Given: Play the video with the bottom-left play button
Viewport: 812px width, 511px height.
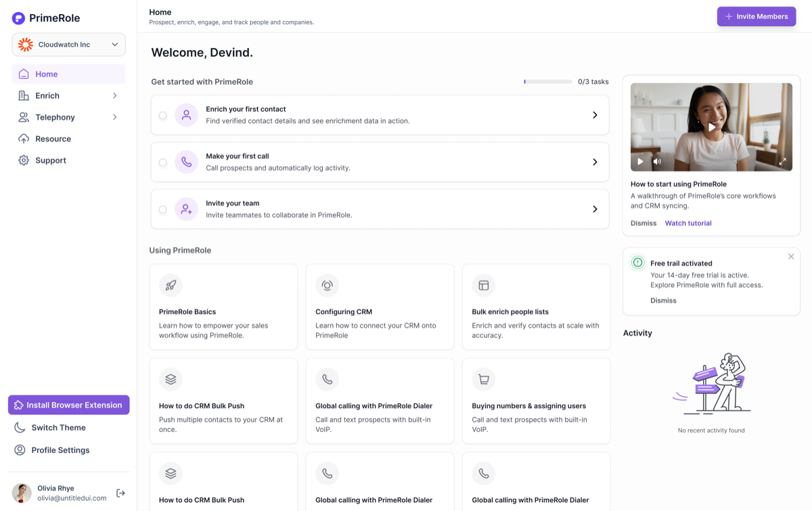Looking at the screenshot, I should point(640,162).
